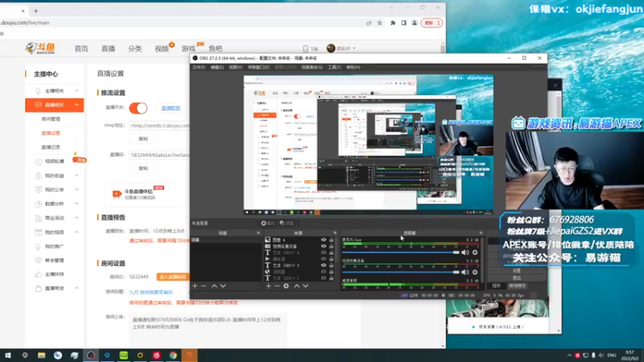Share this page icon in Chrome address bar
Image resolution: width=644 pixels, height=362 pixels.
(x=369, y=23)
